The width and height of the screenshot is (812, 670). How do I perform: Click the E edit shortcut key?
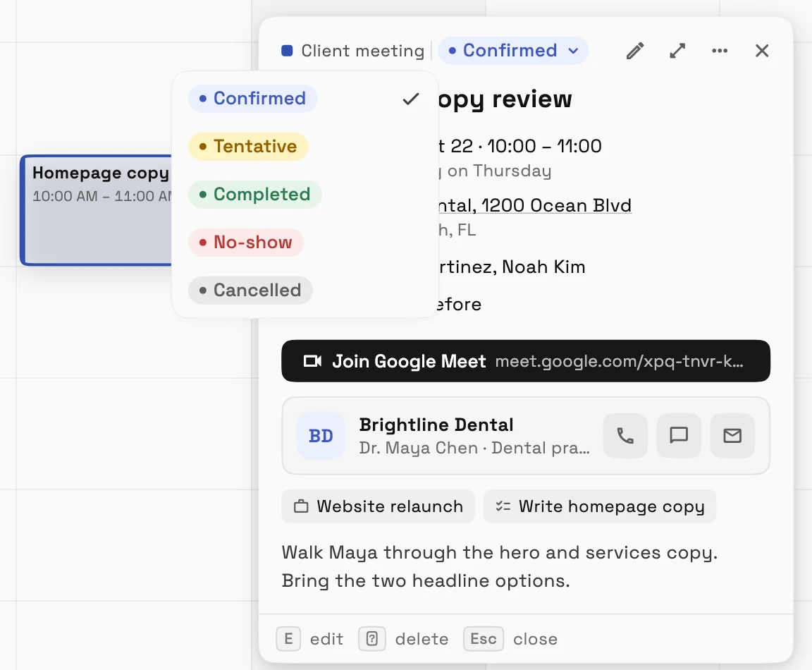pos(288,639)
